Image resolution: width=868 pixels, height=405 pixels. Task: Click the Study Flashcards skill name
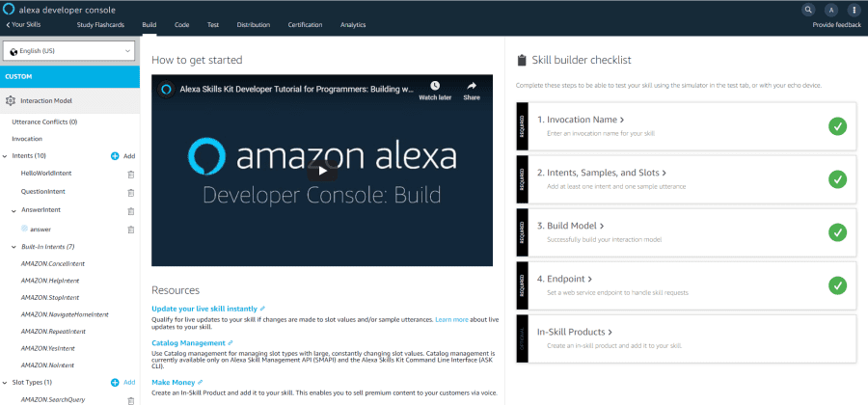point(100,25)
